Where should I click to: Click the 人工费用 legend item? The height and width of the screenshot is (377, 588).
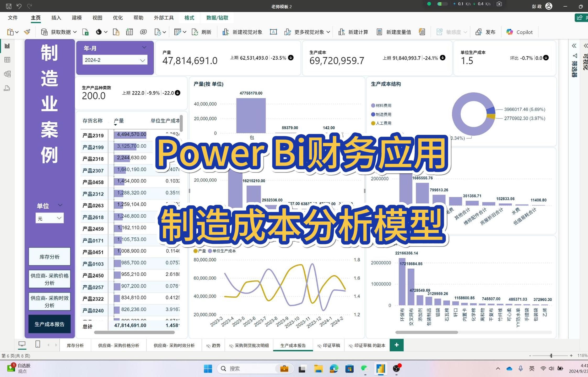tap(381, 123)
